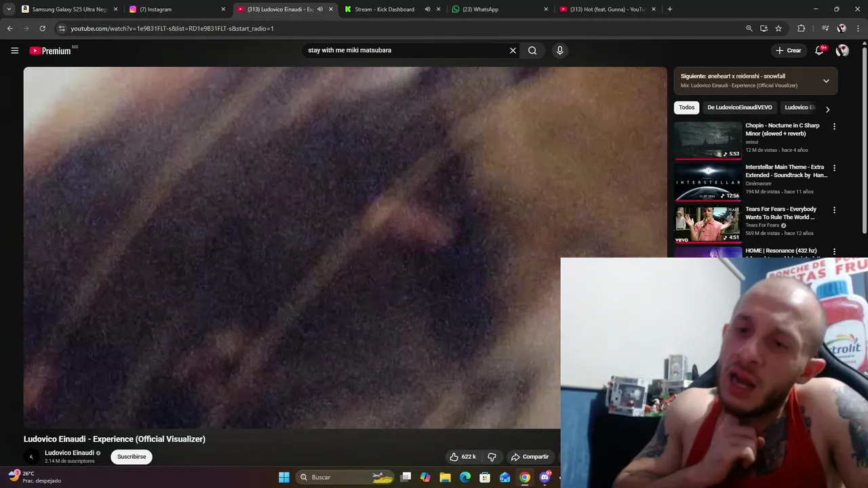
Task: Open File Explorer from the taskbar
Action: 445,477
